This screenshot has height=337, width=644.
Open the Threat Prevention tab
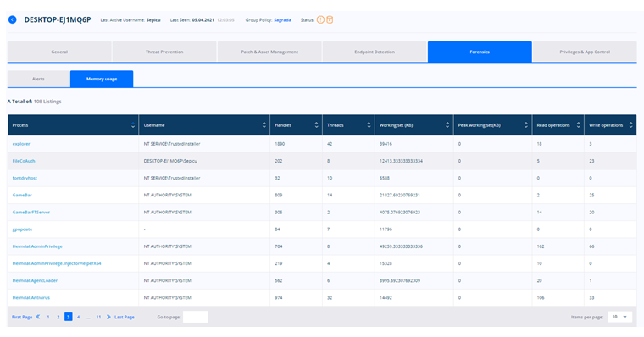(164, 52)
